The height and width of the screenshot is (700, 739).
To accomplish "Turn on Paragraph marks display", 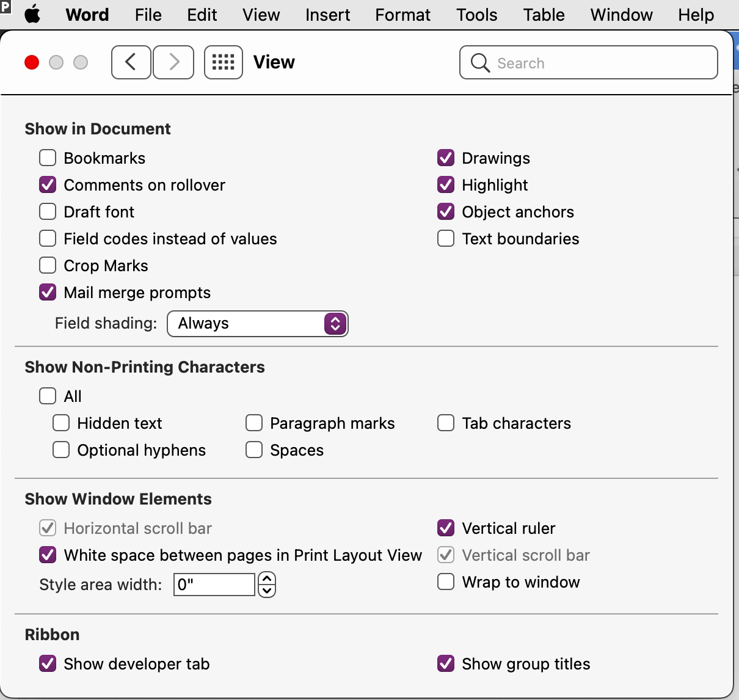I will [x=254, y=423].
